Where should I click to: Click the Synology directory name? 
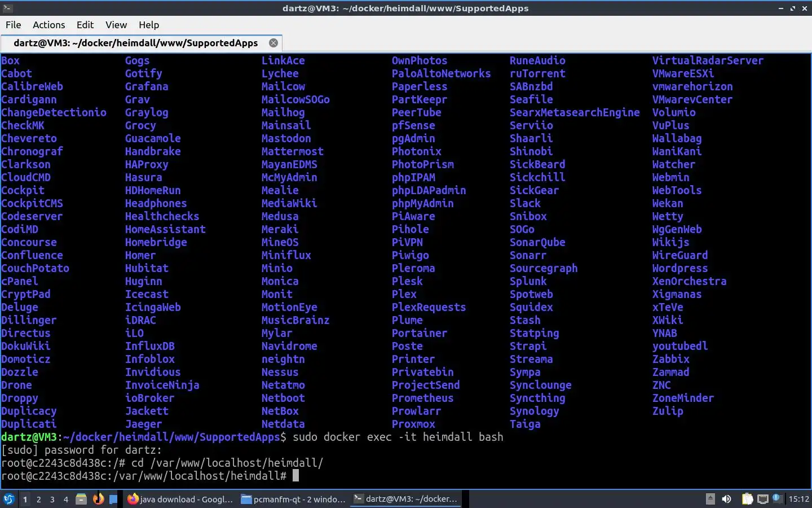click(x=535, y=411)
